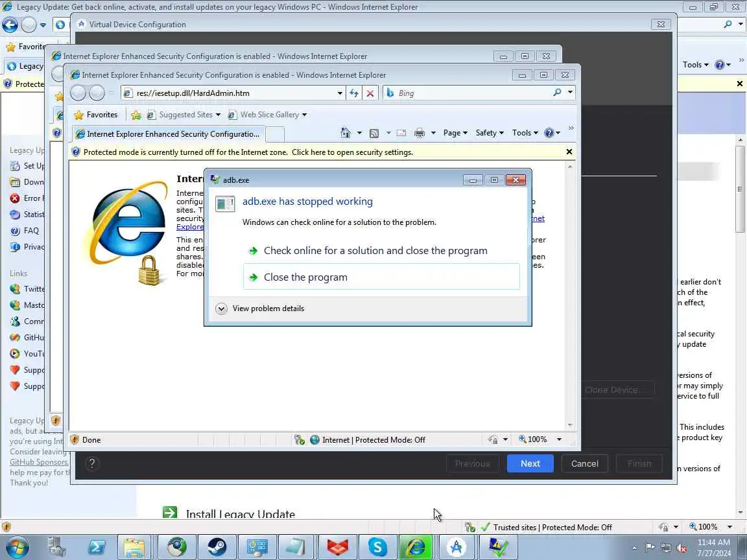Click the Action Center flag in tray
The height and width of the screenshot is (560, 747).
click(x=649, y=547)
